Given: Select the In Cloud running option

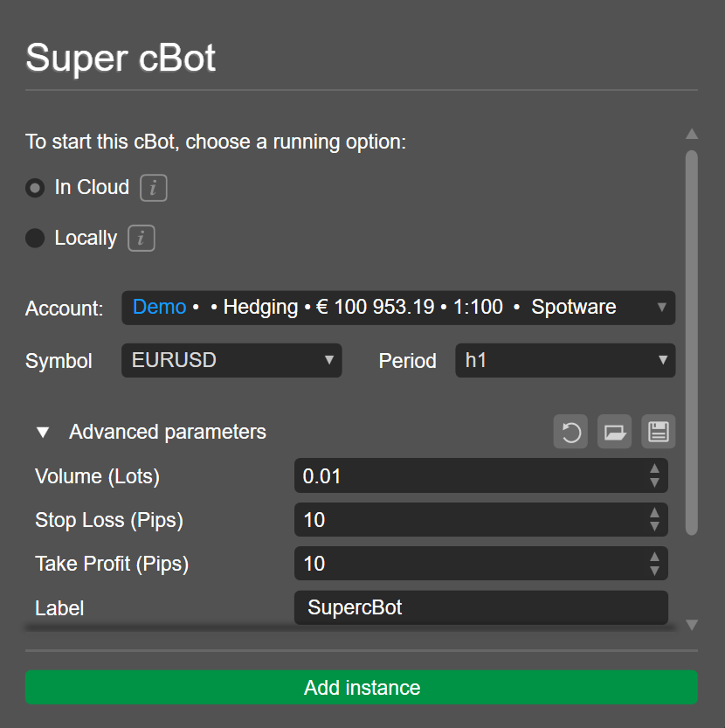Looking at the screenshot, I should [x=33, y=187].
